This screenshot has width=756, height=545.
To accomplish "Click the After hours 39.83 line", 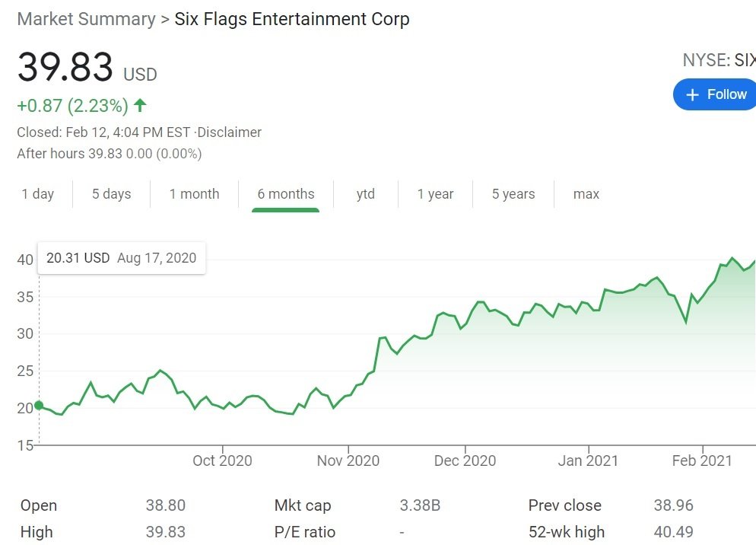I will pyautogui.click(x=110, y=154).
